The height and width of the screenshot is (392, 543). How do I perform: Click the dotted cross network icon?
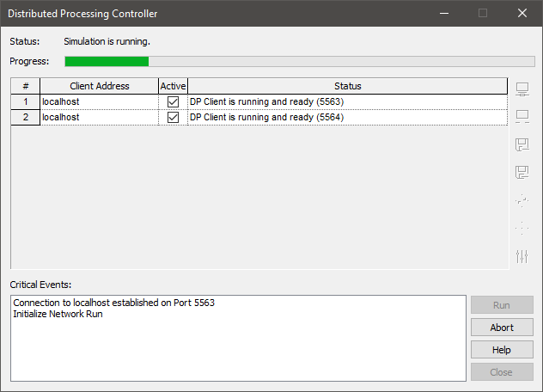522,228
